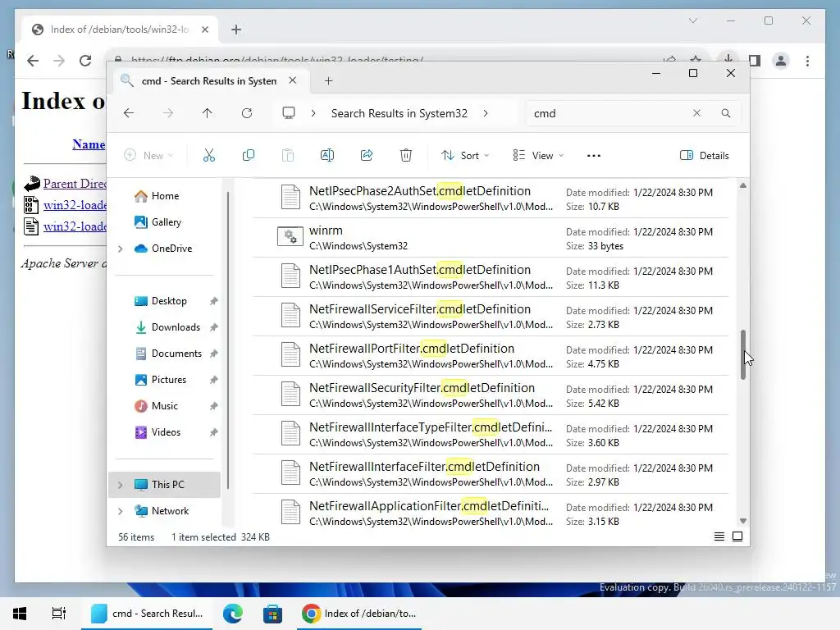Click the Share icon in Explorer toolbar
Viewport: 840px width, 630px height.
(x=367, y=155)
